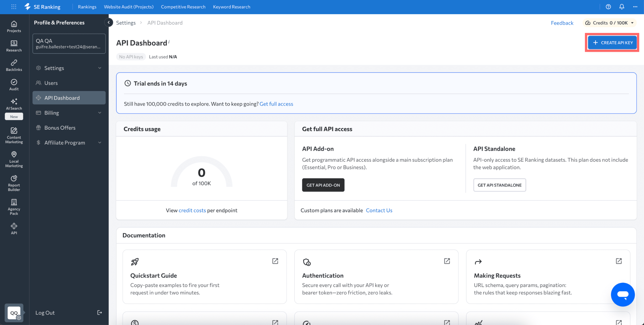Screen dimensions: 644x325
Task: Open the chat support bubble
Action: point(623,295)
